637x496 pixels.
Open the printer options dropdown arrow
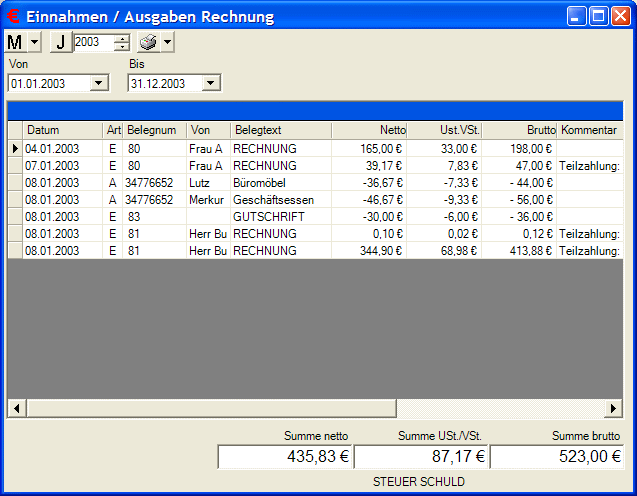167,42
